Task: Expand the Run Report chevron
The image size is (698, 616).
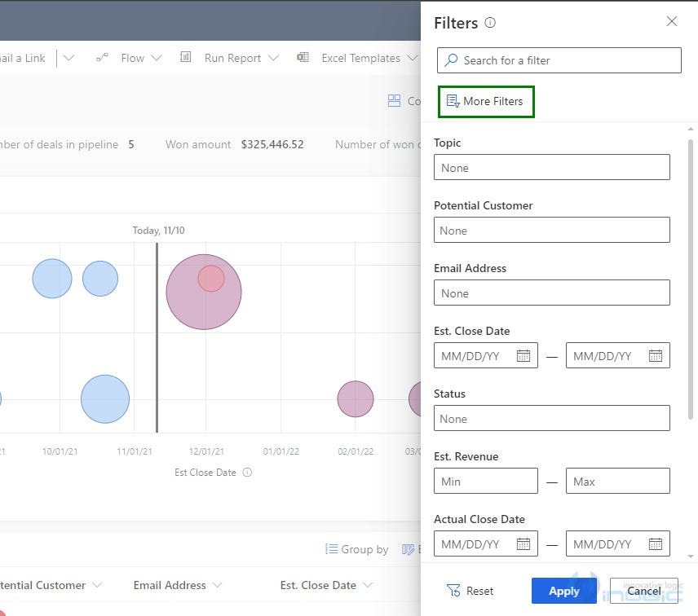Action: tap(273, 59)
